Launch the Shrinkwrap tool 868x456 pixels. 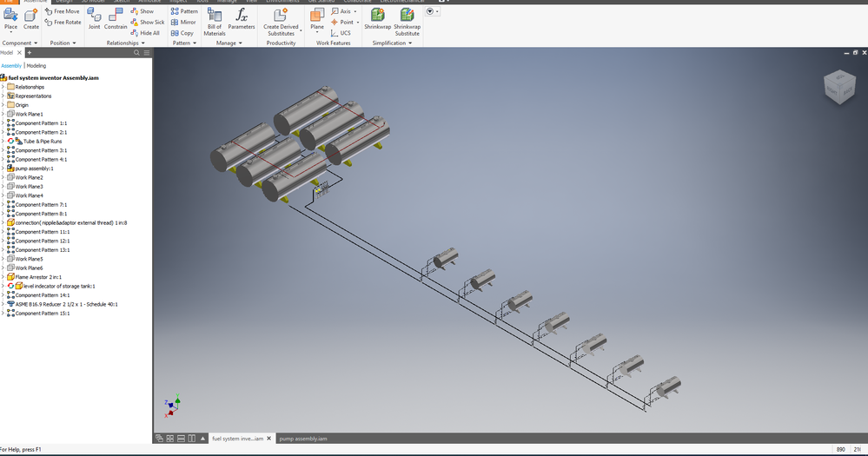378,18
